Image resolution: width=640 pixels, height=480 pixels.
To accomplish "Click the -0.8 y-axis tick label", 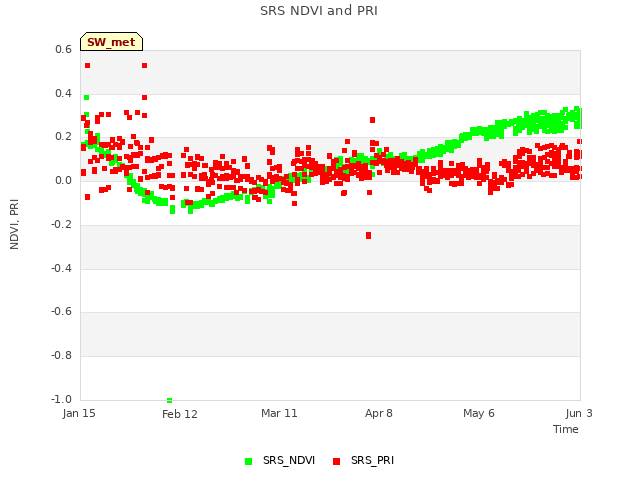I will tap(61, 356).
